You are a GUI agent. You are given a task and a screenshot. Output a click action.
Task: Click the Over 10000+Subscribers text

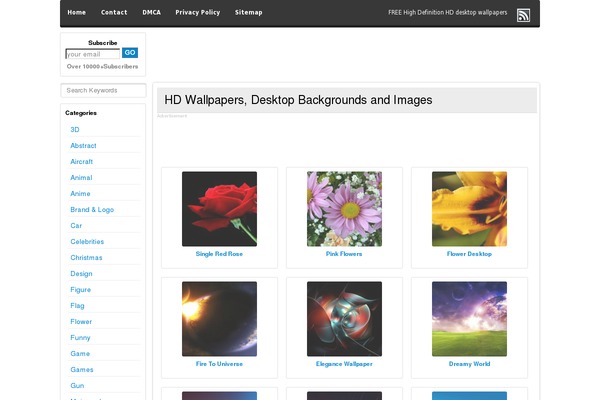[x=103, y=67]
